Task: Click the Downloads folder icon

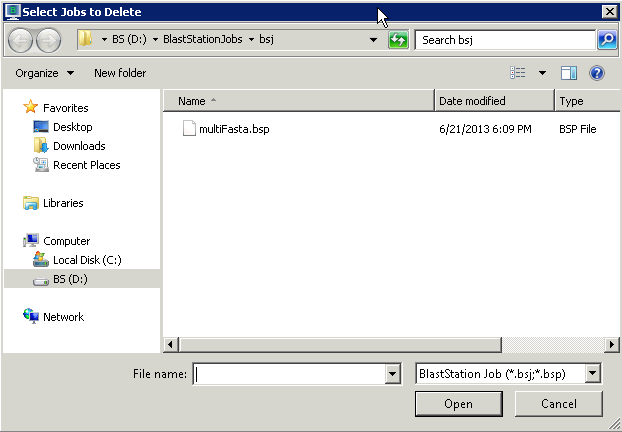Action: (x=41, y=146)
